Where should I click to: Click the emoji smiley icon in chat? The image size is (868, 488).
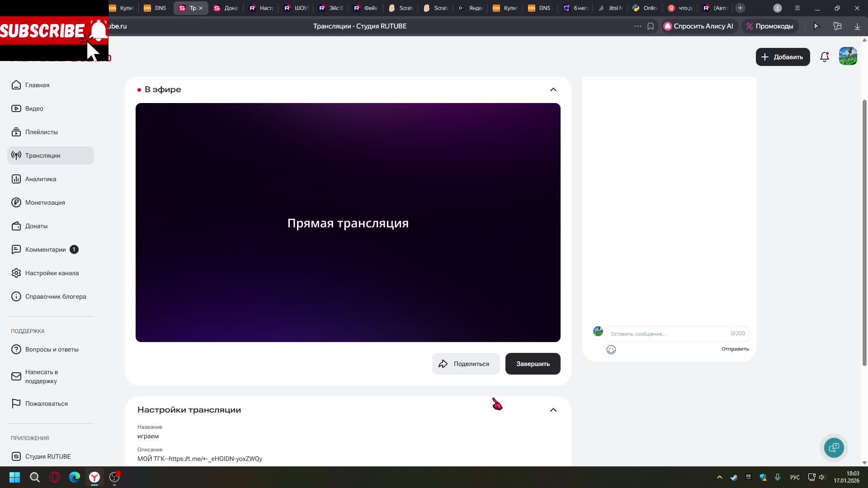(611, 349)
